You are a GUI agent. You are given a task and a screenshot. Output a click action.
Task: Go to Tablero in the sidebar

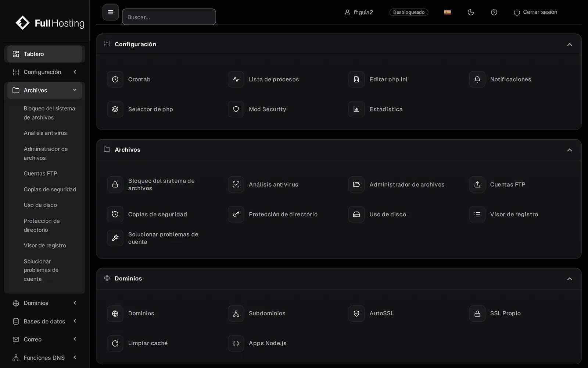(x=45, y=54)
